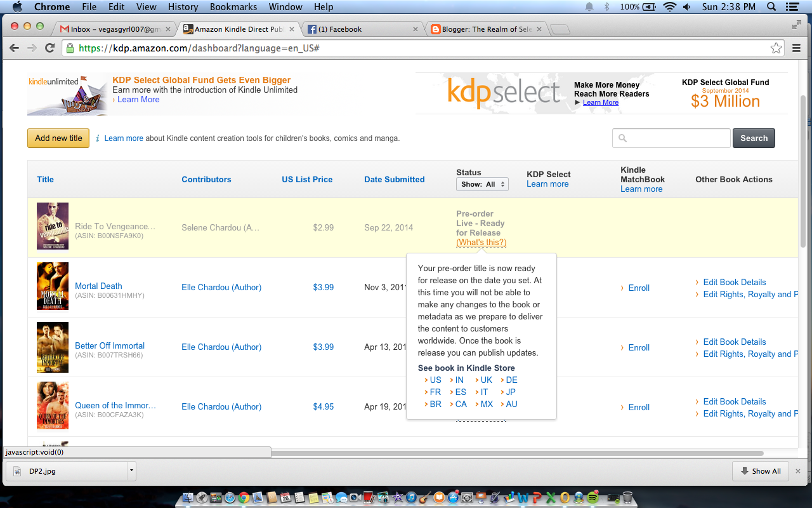Click the title search input field
The image size is (812, 508).
[x=671, y=138]
